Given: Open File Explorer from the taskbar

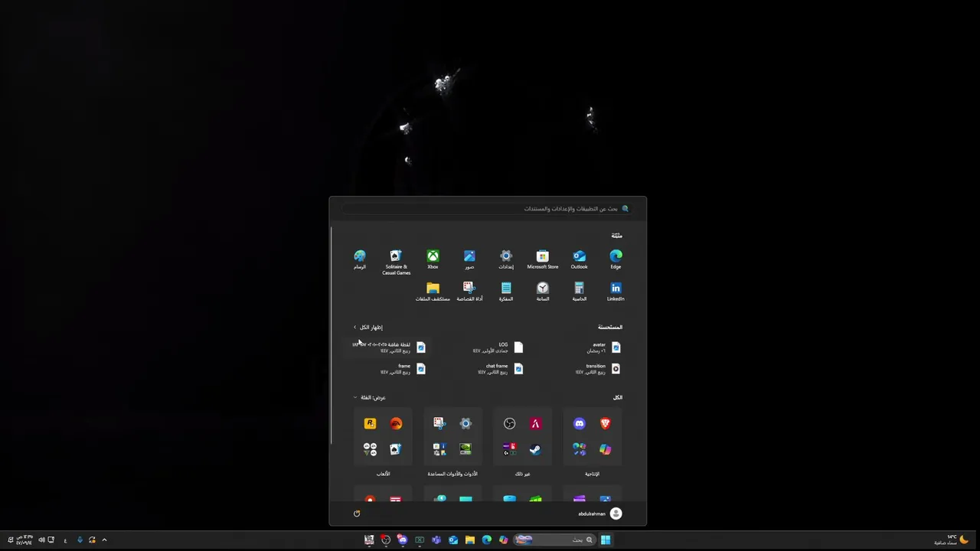Looking at the screenshot, I should coord(470,540).
